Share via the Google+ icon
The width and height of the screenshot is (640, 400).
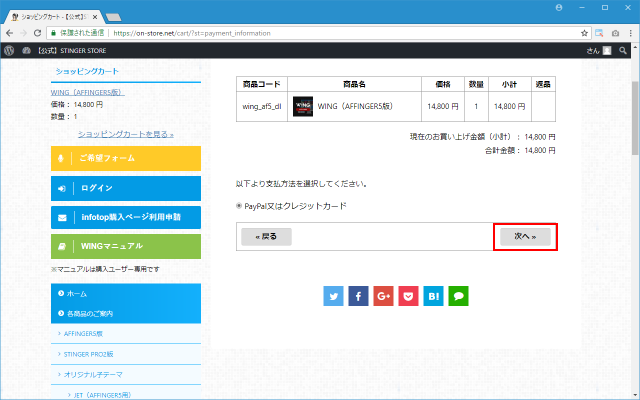click(x=384, y=296)
